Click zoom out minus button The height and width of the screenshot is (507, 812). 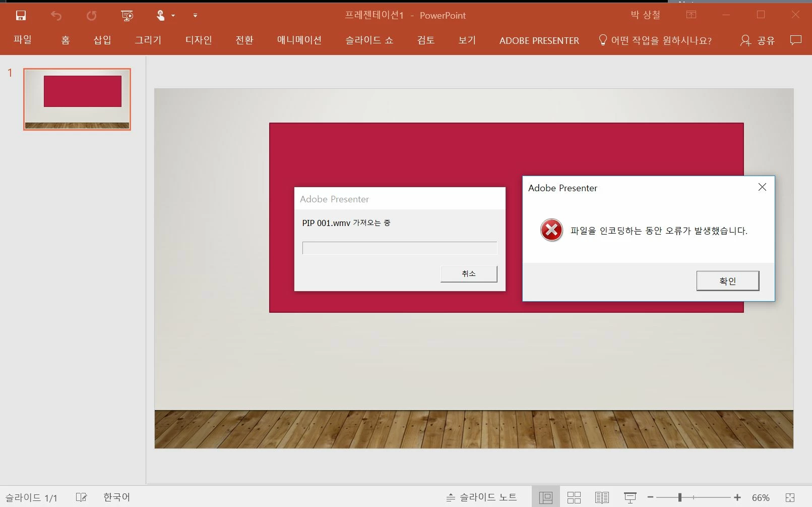(x=650, y=497)
